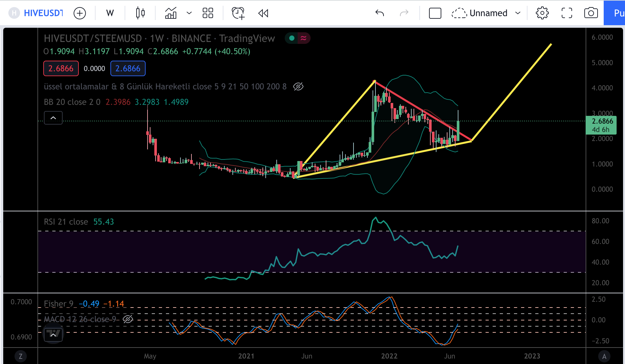The height and width of the screenshot is (364, 625).
Task: Open indicator templates grid
Action: coord(208,13)
